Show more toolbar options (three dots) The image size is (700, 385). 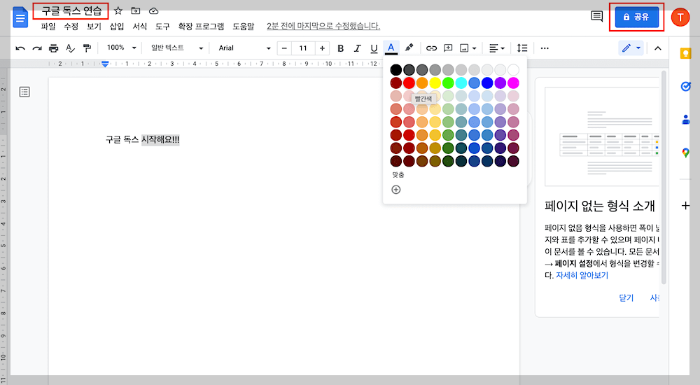click(x=545, y=48)
